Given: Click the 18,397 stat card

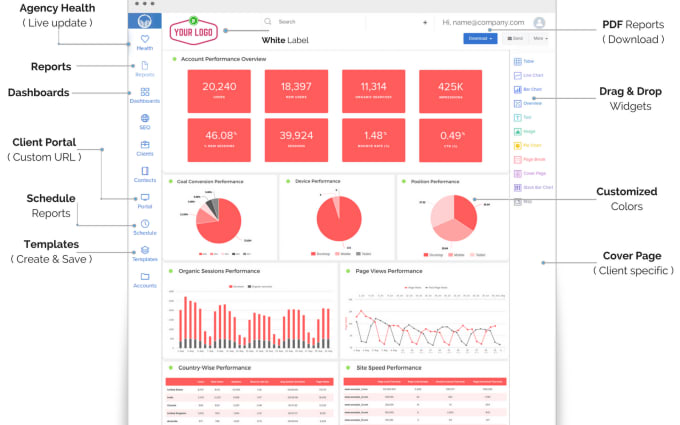Looking at the screenshot, I should click(x=296, y=92).
